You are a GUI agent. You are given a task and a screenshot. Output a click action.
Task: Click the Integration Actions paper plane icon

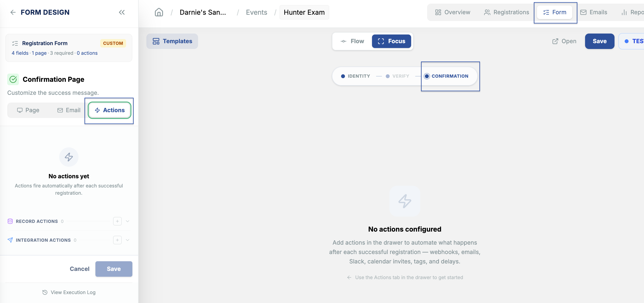[10, 240]
